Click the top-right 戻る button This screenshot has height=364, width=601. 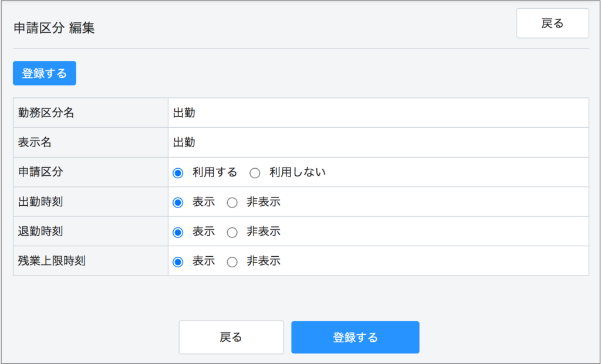pos(552,23)
